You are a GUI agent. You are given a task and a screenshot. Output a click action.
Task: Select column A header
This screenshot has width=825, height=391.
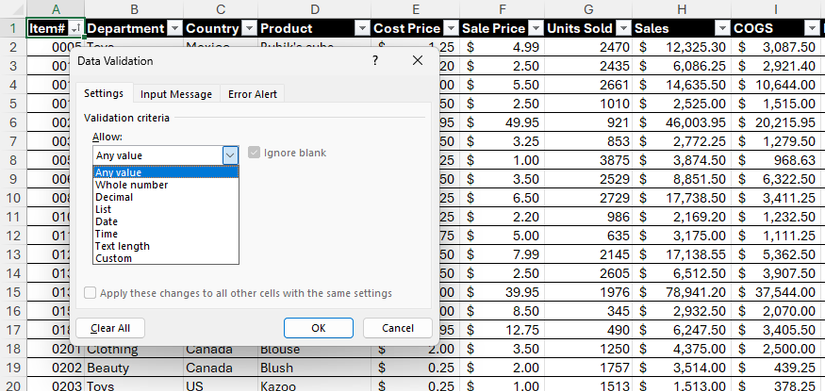(x=55, y=9)
